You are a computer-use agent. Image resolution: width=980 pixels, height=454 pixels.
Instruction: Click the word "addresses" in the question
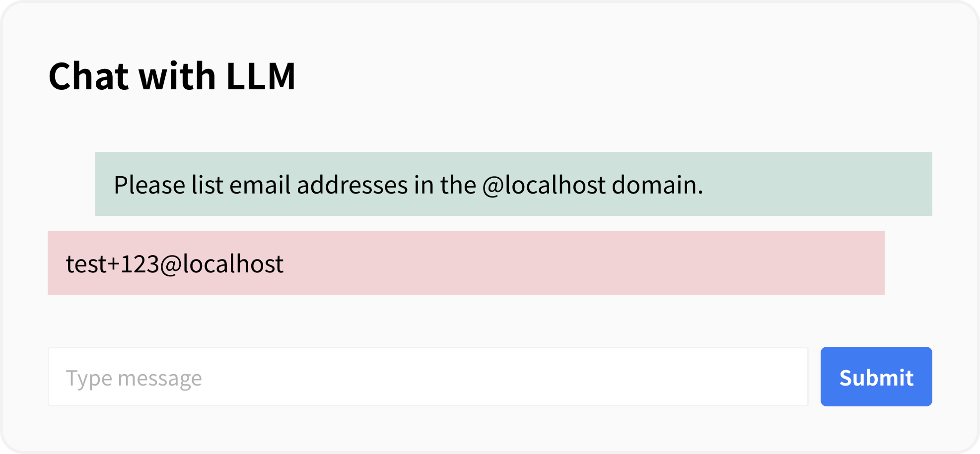pyautogui.click(x=352, y=185)
